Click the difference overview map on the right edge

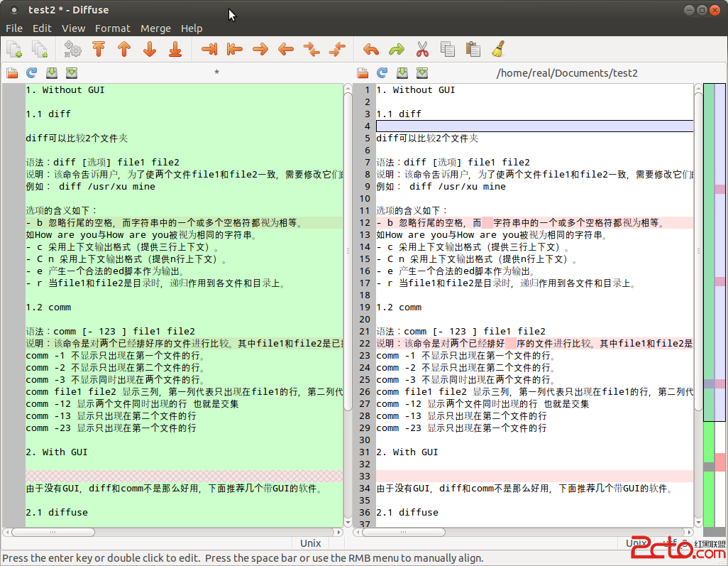point(715,310)
